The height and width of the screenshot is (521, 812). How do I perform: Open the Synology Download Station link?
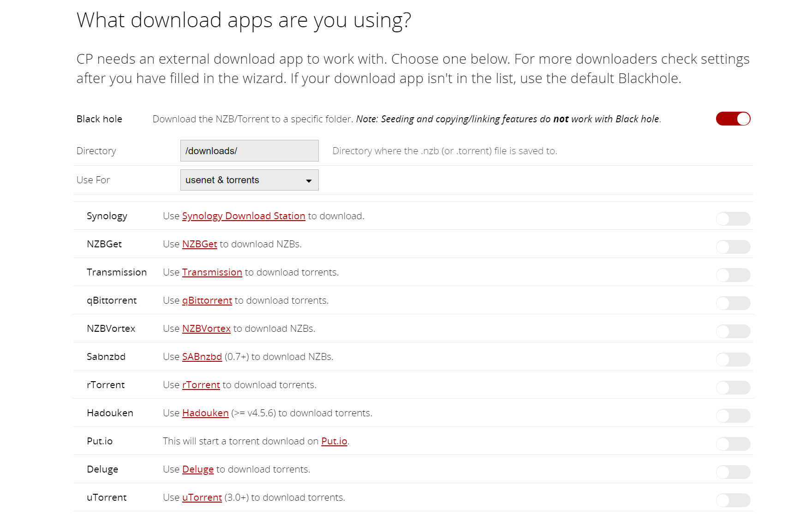click(244, 216)
